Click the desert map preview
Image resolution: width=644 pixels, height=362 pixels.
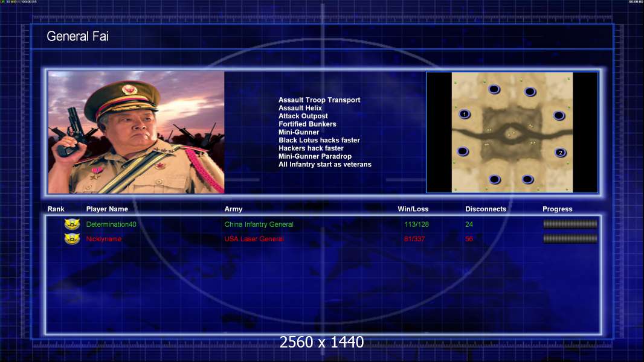click(512, 132)
